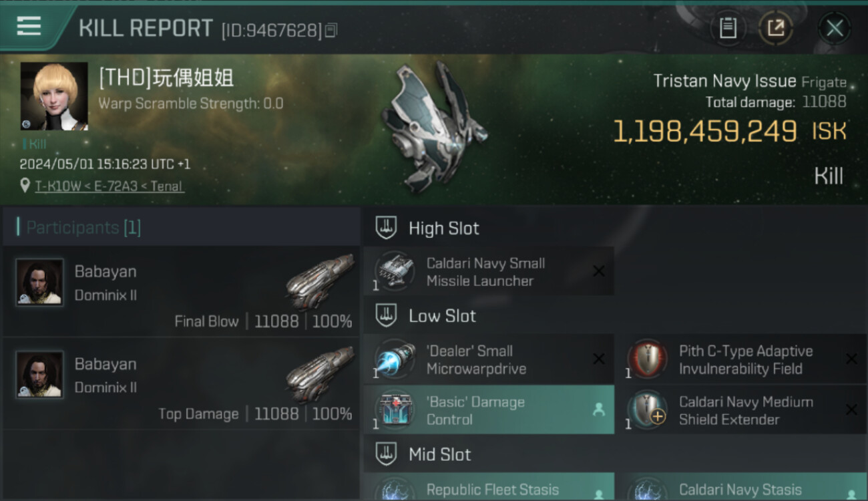The image size is (868, 501).
Task: Open the clipboard notes icon
Action: [728, 28]
